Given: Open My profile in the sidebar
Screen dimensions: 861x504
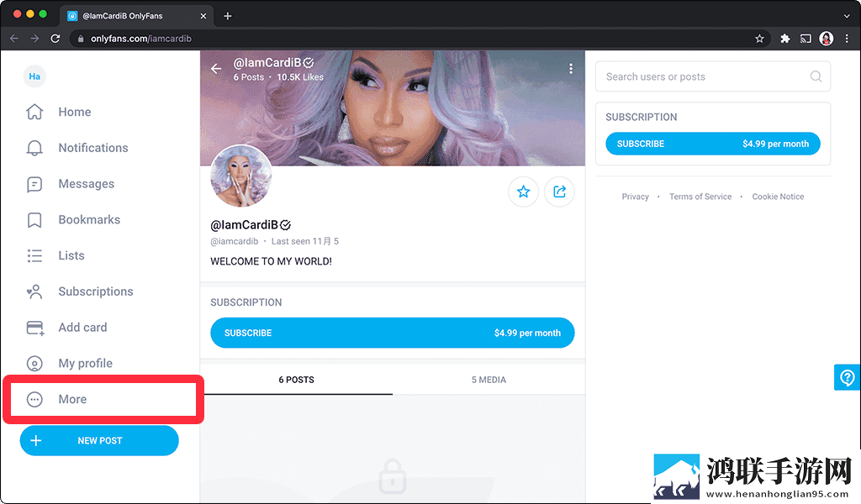Looking at the screenshot, I should click(69, 364).
